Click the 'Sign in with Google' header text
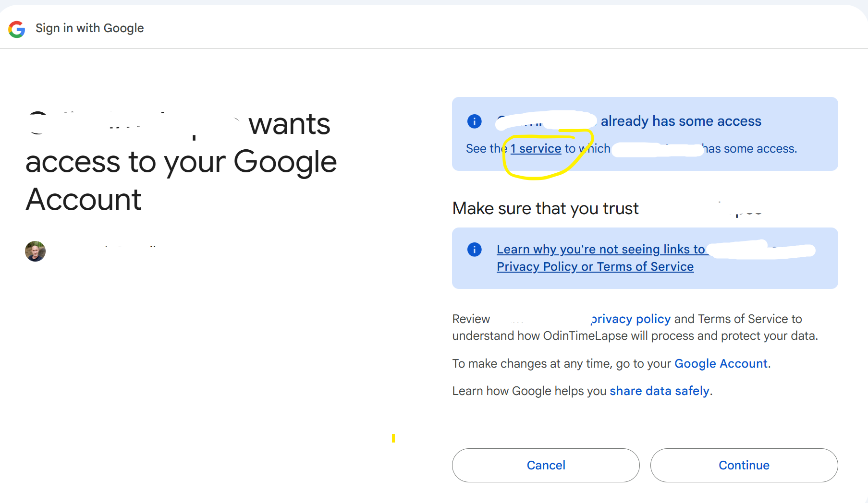This screenshot has height=503, width=868. [89, 28]
